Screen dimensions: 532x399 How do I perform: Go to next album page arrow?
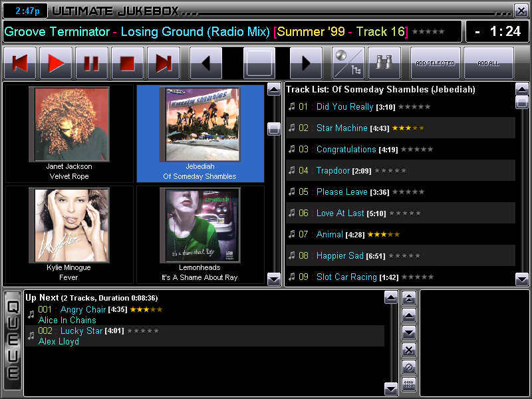[x=306, y=63]
